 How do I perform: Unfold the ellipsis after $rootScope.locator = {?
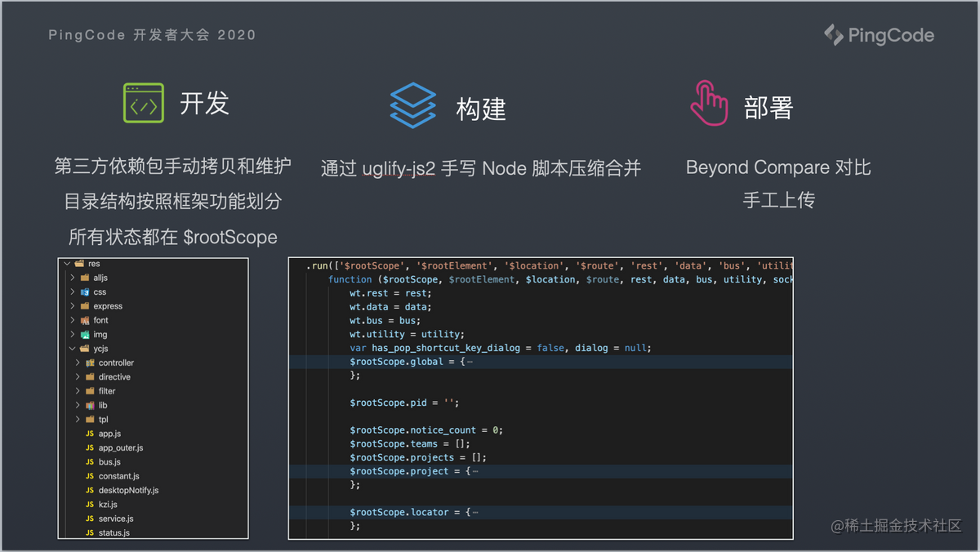point(475,512)
